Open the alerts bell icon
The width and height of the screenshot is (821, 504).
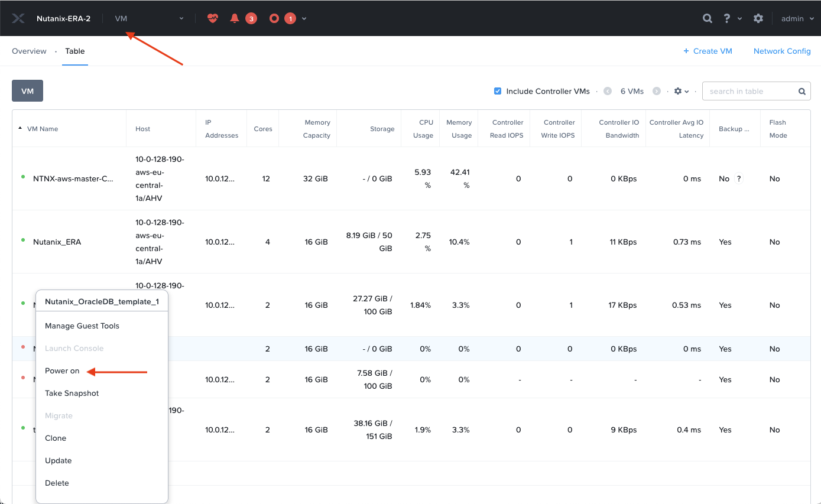235,18
